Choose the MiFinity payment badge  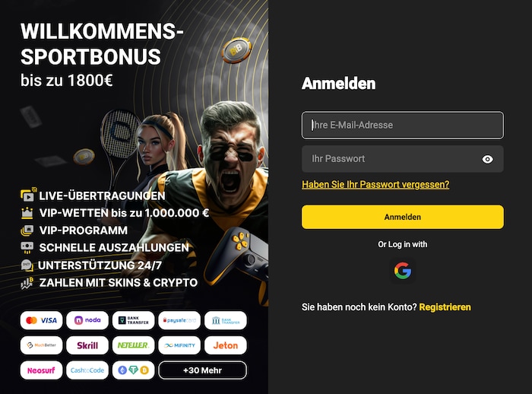click(179, 345)
